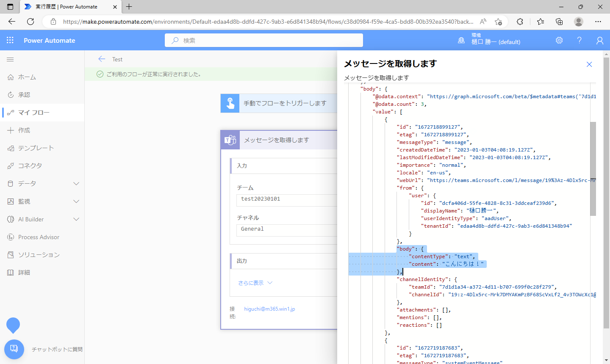Click the AI Builder brain icon

(x=11, y=219)
